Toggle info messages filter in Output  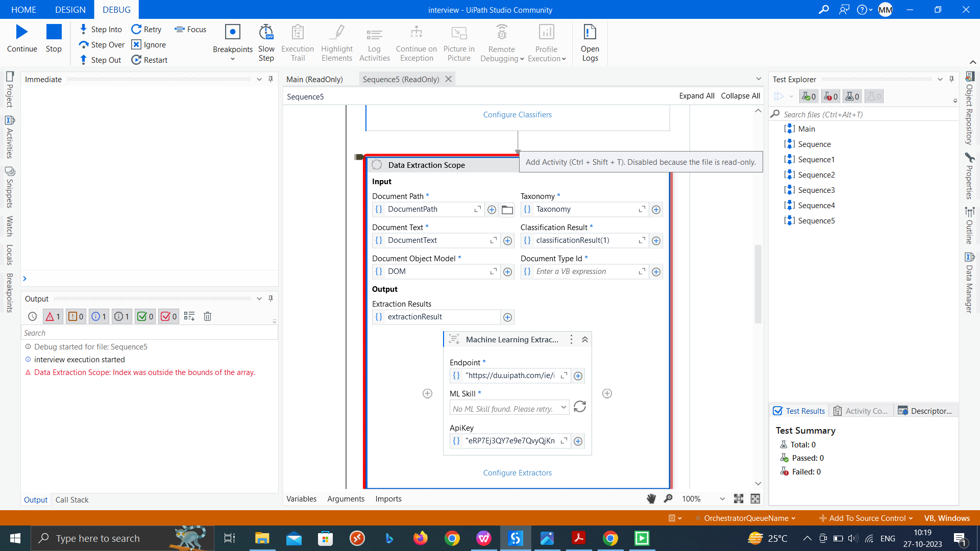[99, 317]
